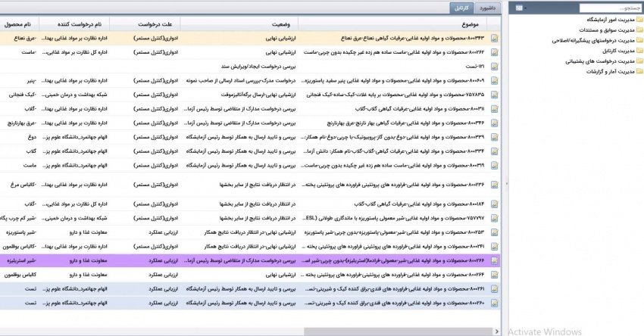The height and width of the screenshot is (336, 644).
Task: Select requester شبکه بهداشت in row 757835
Action: [x=75, y=95]
